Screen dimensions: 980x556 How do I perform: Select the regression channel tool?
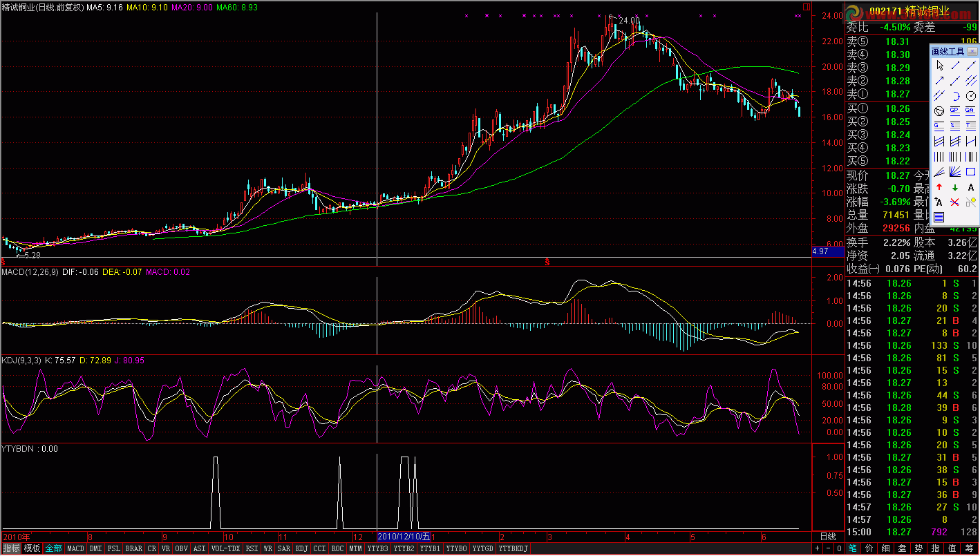pos(940,141)
